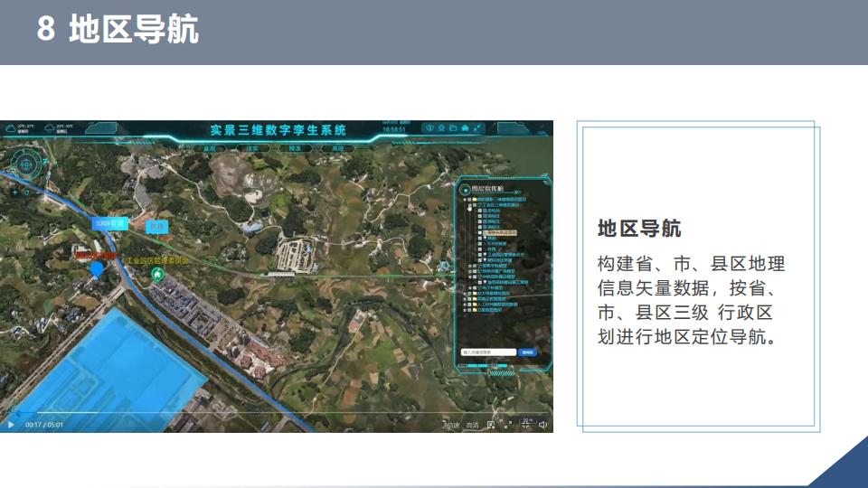Collapse the second tree node under the cursor

coord(470,205)
